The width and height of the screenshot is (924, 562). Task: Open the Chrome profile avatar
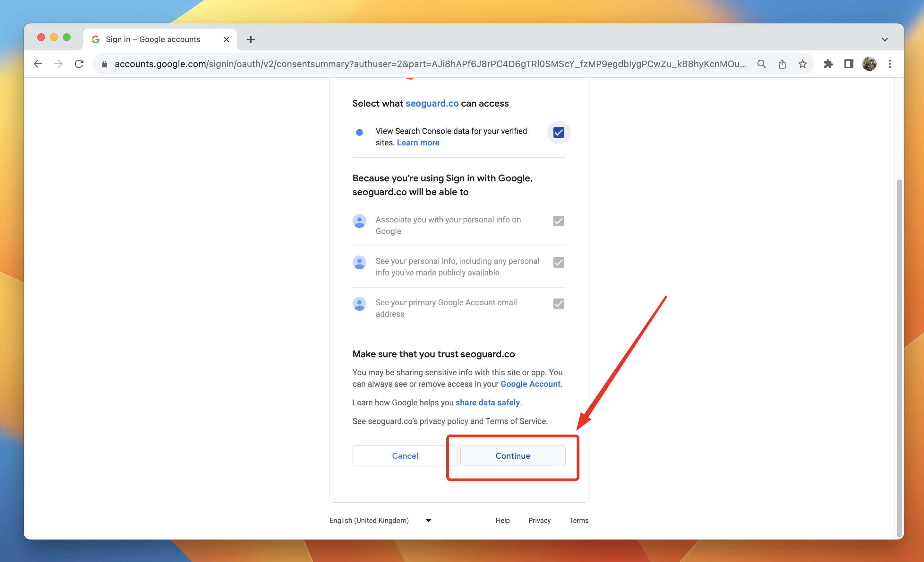[869, 64]
